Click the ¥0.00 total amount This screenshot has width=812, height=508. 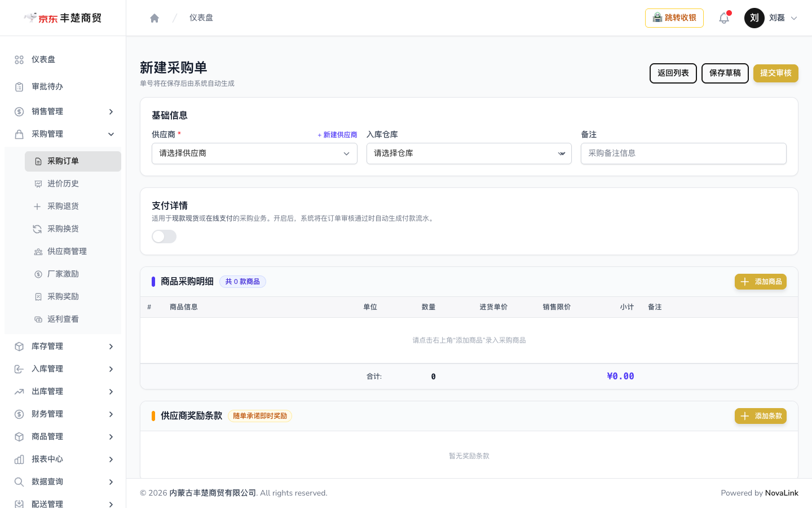620,376
